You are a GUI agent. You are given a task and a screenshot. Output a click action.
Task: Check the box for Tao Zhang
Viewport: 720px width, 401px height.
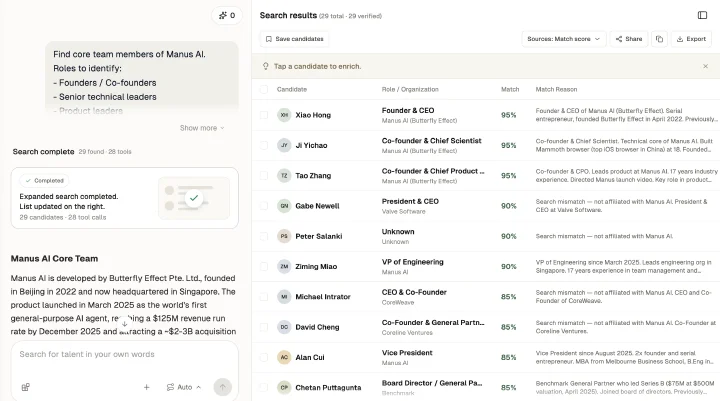tap(264, 175)
